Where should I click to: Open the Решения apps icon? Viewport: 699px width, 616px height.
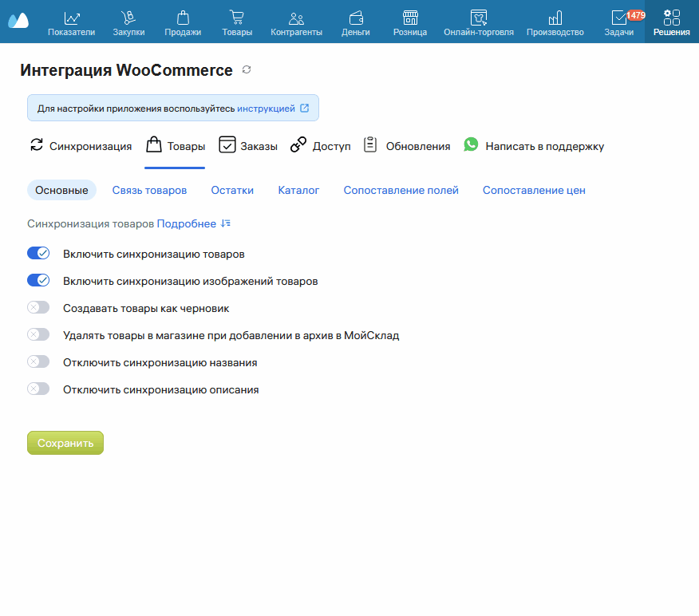672,18
